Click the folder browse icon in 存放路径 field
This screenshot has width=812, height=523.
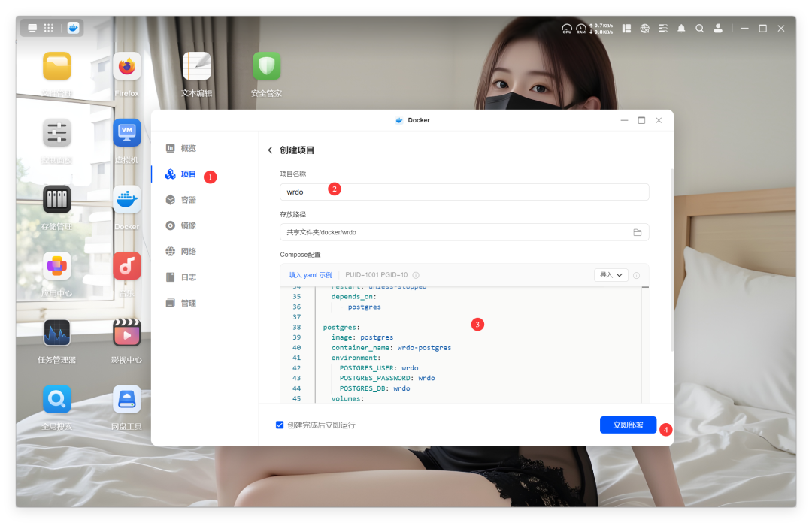[638, 232]
